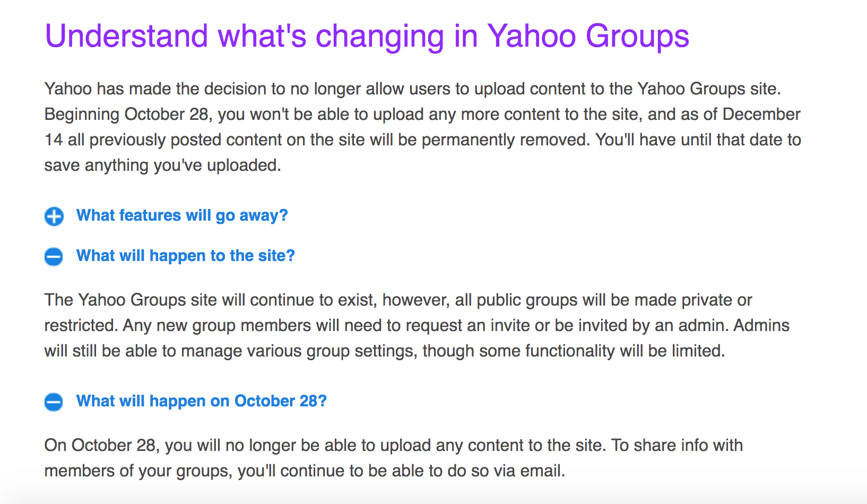This screenshot has width=867, height=504.
Task: Click the word "Groups" in the purple heading
Action: (x=637, y=36)
